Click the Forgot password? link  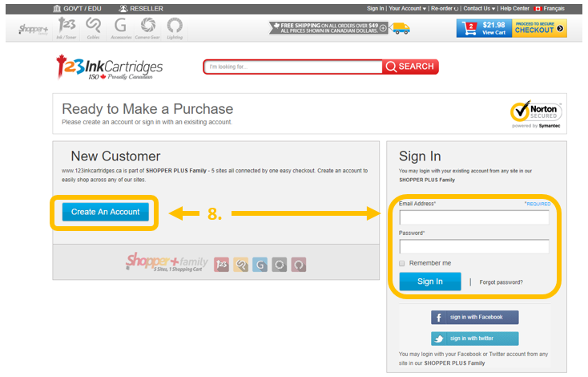click(x=501, y=282)
